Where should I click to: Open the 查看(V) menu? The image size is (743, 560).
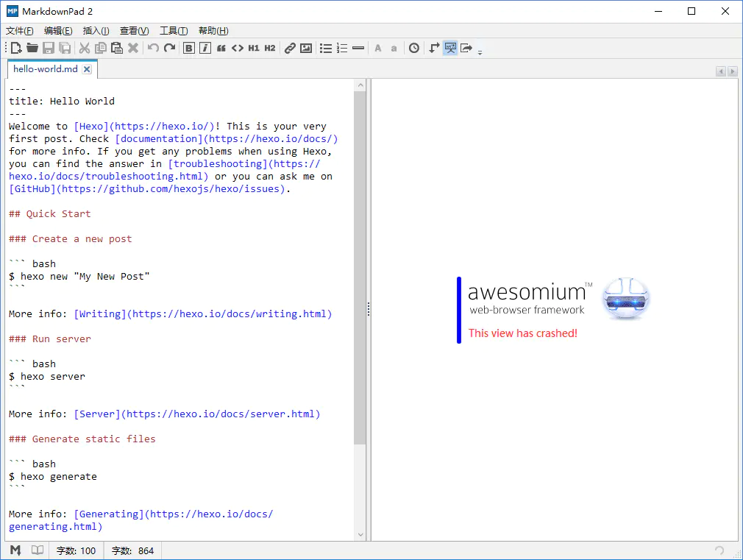click(135, 31)
